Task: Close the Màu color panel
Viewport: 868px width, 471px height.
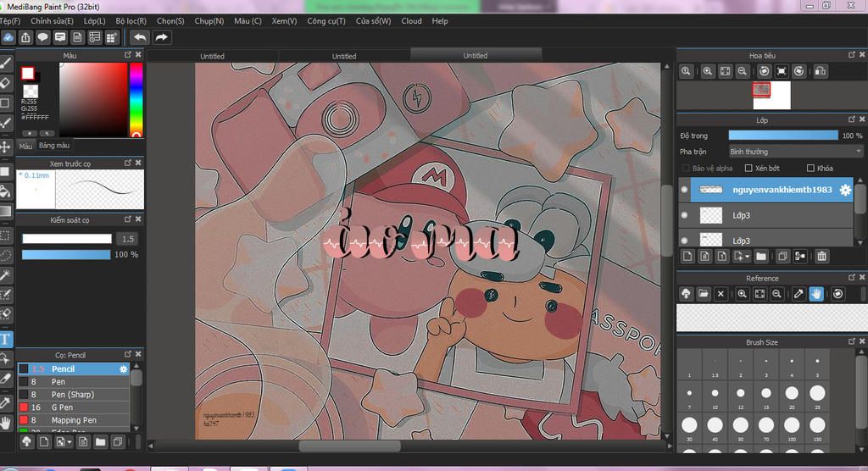Action: 138,55
